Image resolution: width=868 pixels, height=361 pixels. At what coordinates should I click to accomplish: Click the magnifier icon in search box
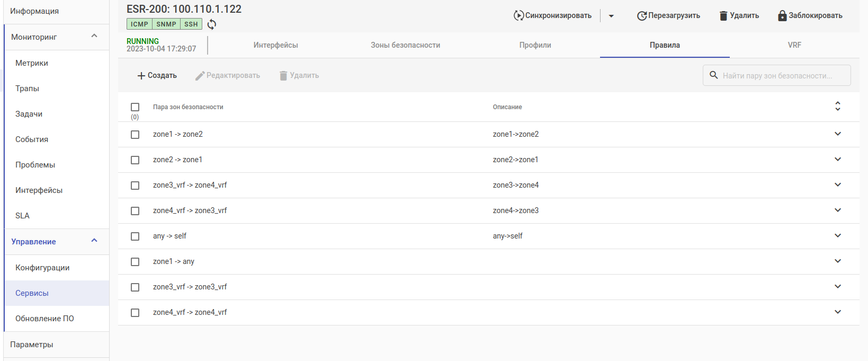714,75
